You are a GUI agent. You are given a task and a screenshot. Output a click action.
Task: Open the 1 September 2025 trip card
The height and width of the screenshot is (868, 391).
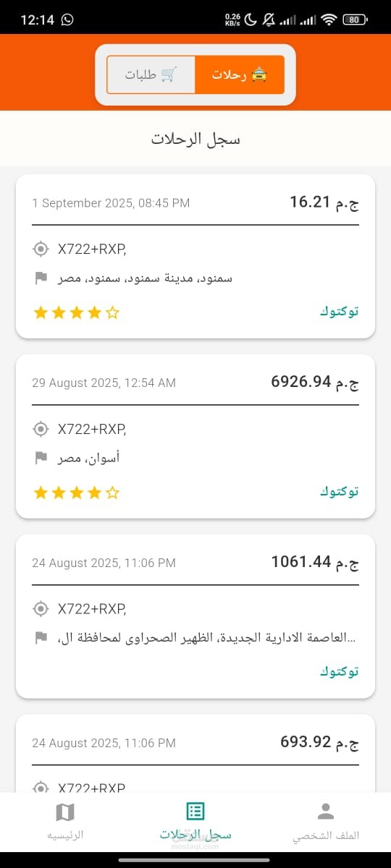(x=195, y=256)
